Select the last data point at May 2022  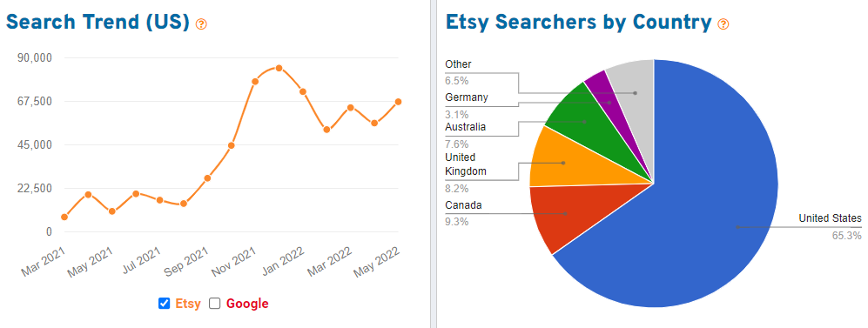point(398,102)
